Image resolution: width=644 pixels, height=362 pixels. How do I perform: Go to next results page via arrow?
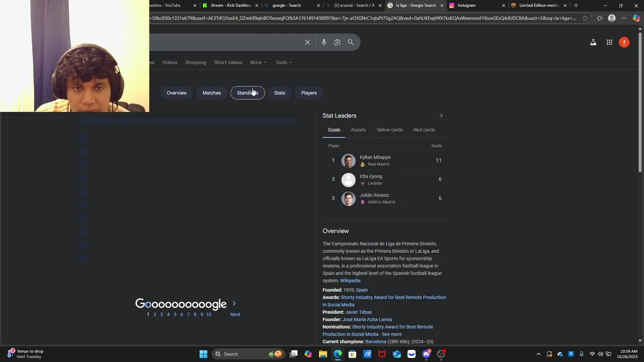coord(234,304)
